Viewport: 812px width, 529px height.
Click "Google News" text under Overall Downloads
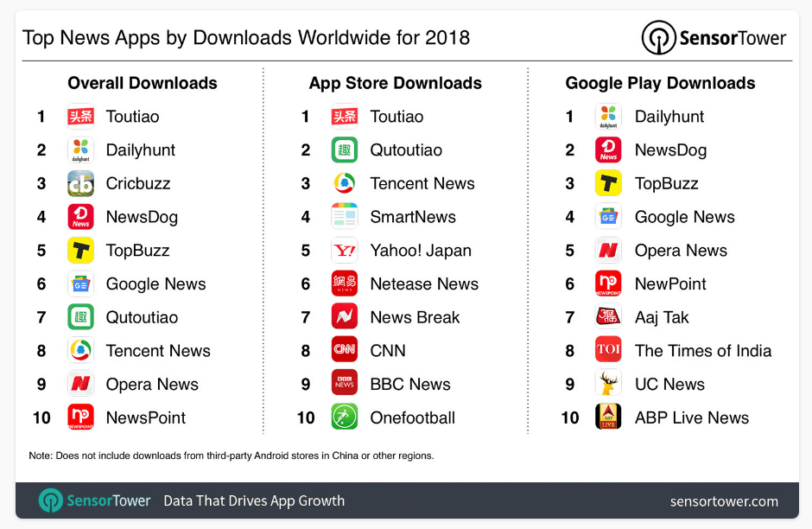point(155,284)
